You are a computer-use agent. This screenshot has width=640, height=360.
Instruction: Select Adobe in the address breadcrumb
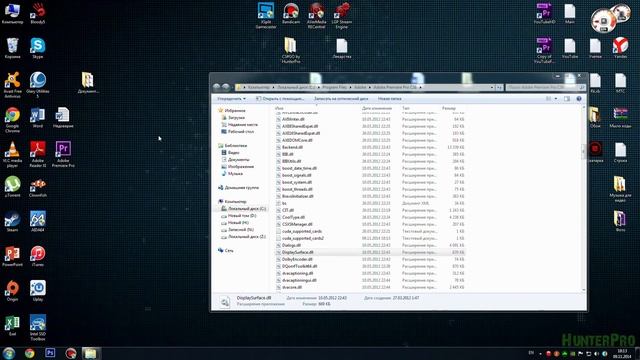click(x=360, y=87)
